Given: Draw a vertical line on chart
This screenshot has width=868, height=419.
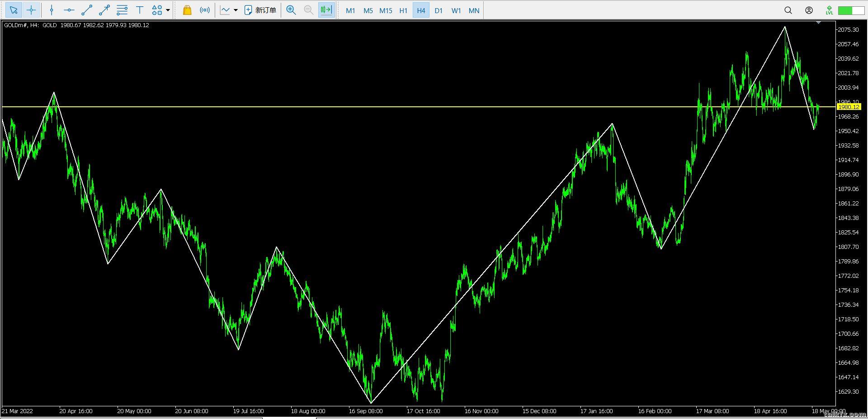Looking at the screenshot, I should coord(52,10).
